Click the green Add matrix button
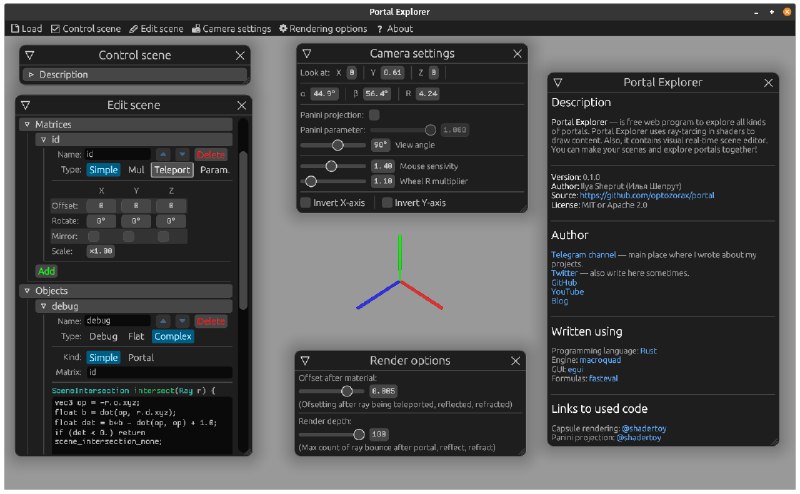Image resolution: width=800 pixels, height=494 pixels. point(46,271)
